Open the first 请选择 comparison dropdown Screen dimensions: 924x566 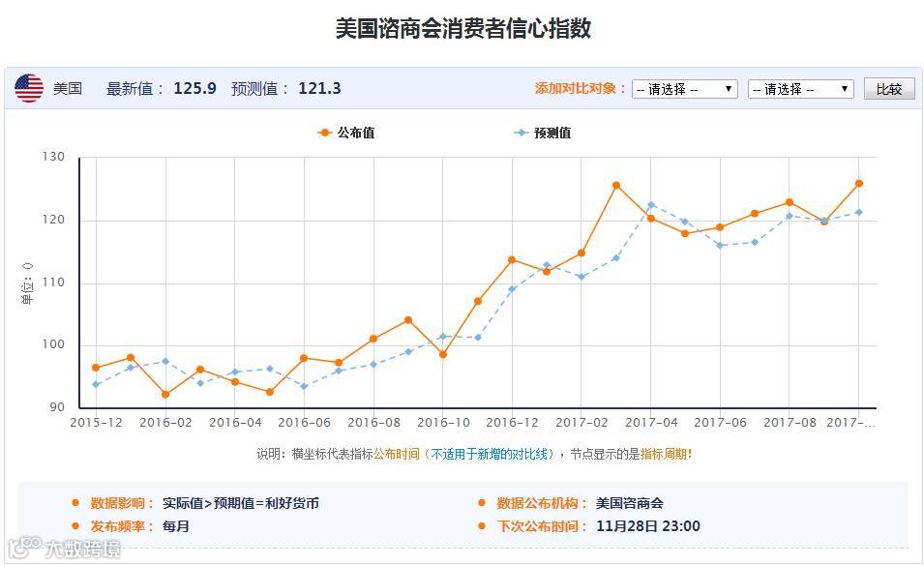[685, 89]
